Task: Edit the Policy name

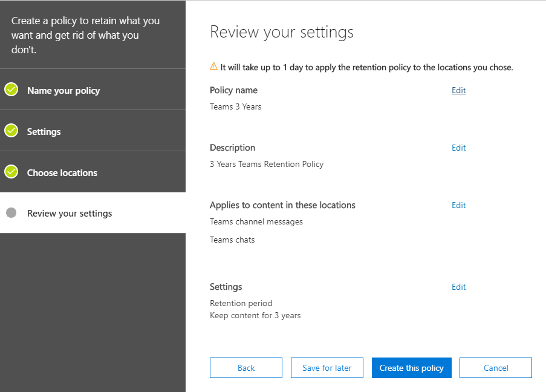Action: point(458,90)
